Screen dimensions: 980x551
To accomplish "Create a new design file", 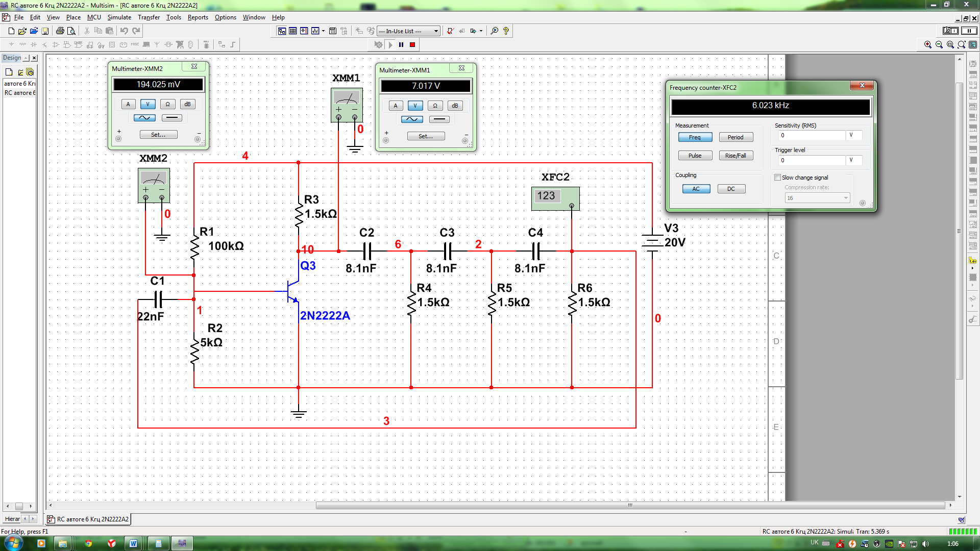I will [11, 31].
